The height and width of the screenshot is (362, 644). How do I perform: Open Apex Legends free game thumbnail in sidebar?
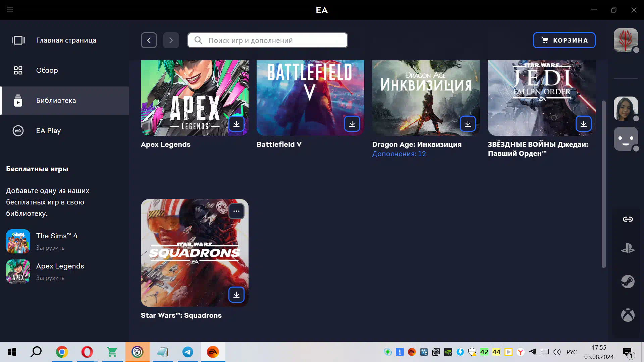pyautogui.click(x=18, y=271)
